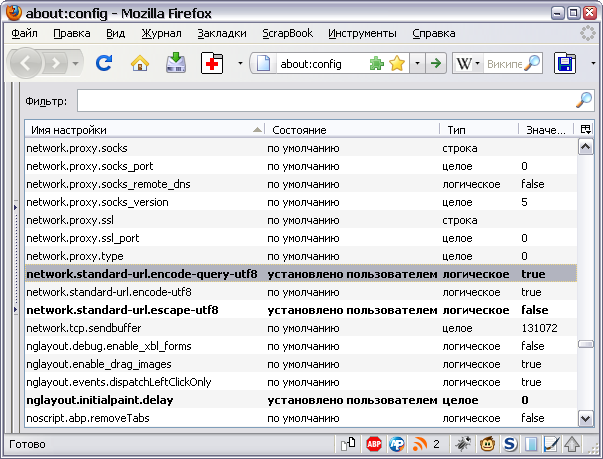Select the network.proxy.socks_port row
The width and height of the screenshot is (603, 459).
(x=301, y=166)
